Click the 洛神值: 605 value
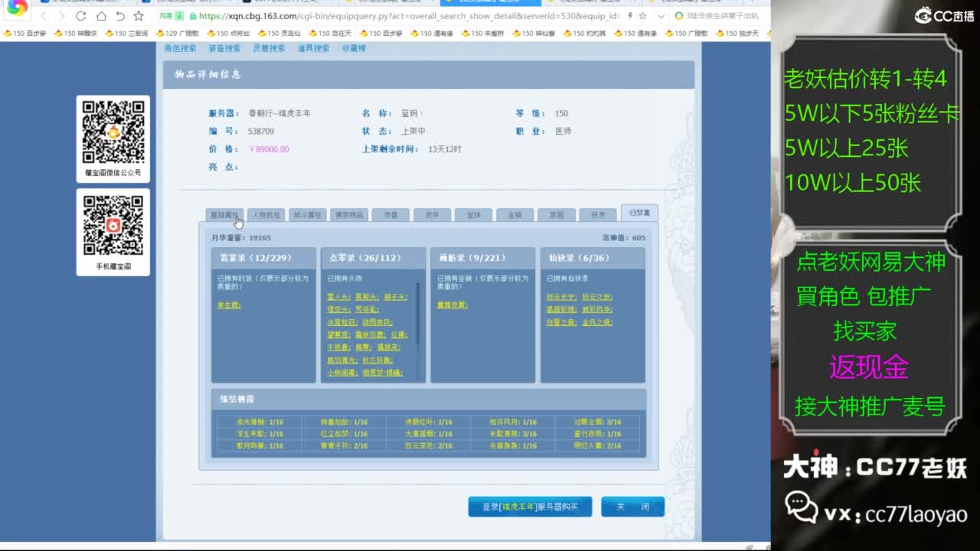This screenshot has height=551, width=980. (624, 238)
